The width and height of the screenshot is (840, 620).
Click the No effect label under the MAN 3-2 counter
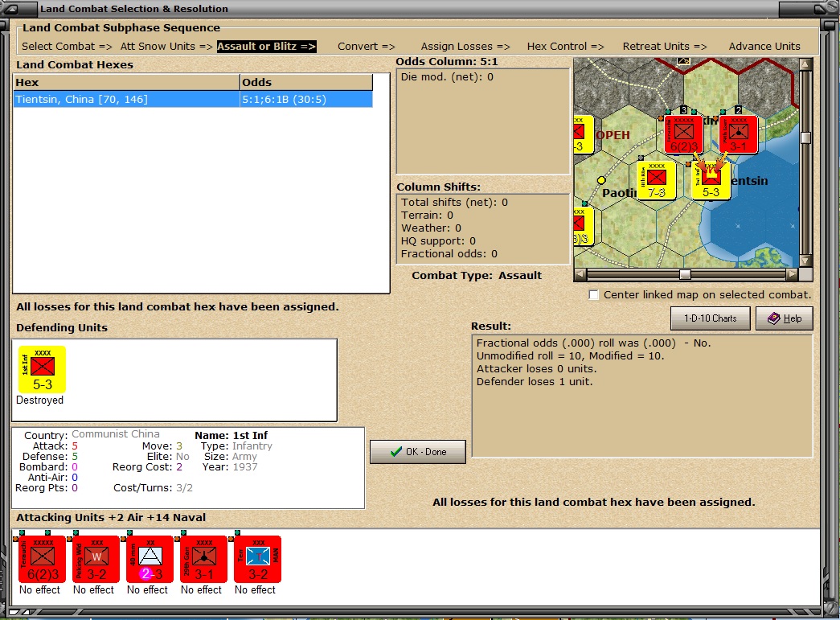255,590
